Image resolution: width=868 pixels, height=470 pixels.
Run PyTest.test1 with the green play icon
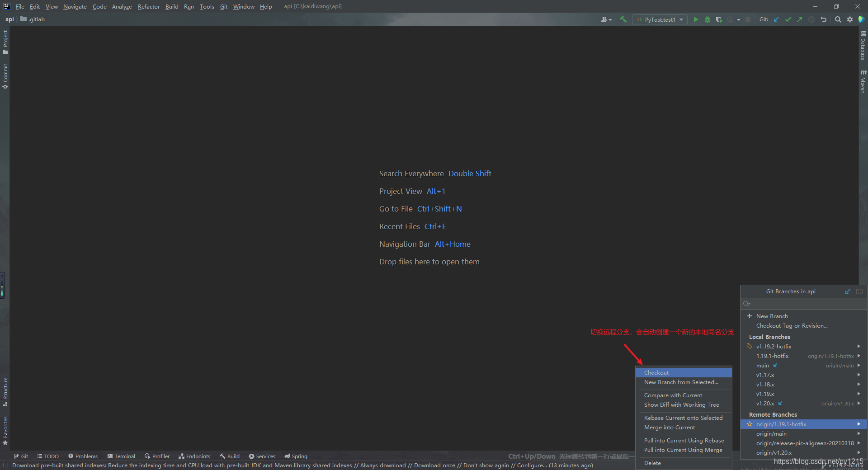tap(696, 19)
